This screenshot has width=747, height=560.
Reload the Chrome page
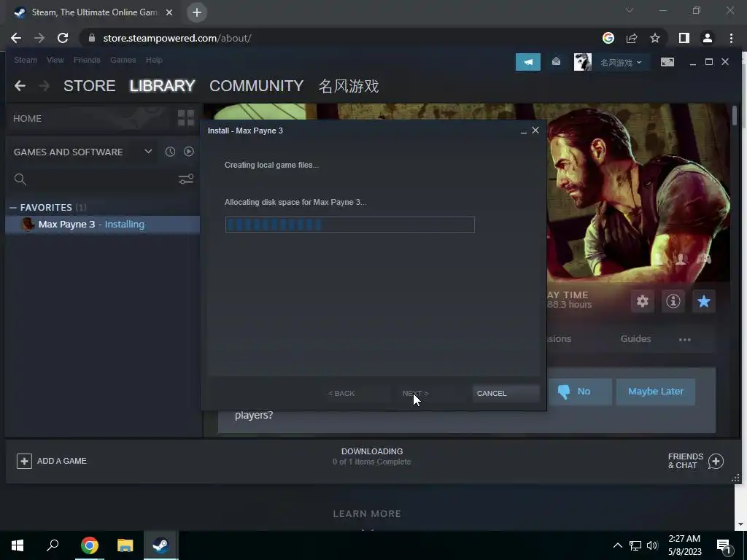[63, 38]
